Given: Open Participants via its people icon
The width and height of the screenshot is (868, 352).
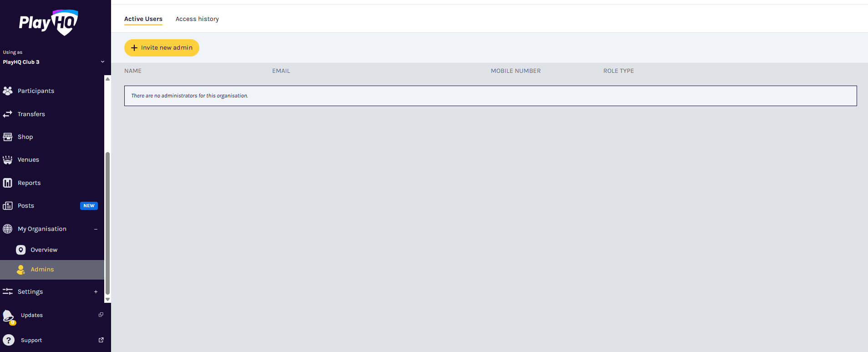Looking at the screenshot, I should pos(8,91).
